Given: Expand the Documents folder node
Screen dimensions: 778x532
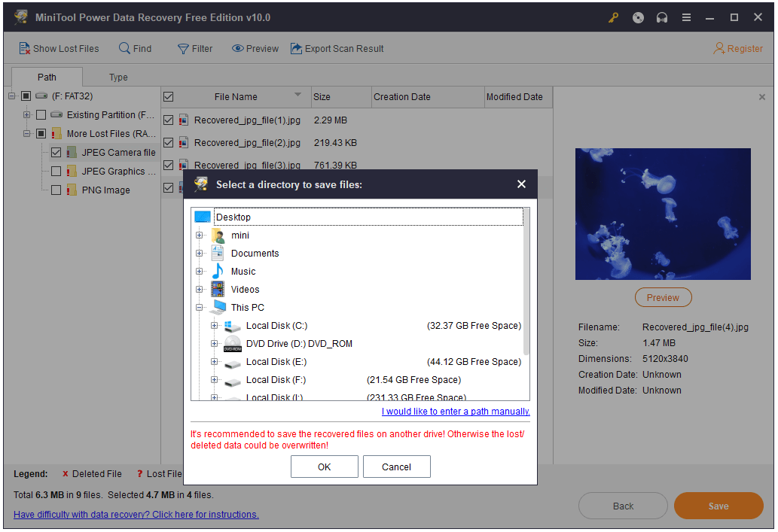Looking at the screenshot, I should (200, 254).
